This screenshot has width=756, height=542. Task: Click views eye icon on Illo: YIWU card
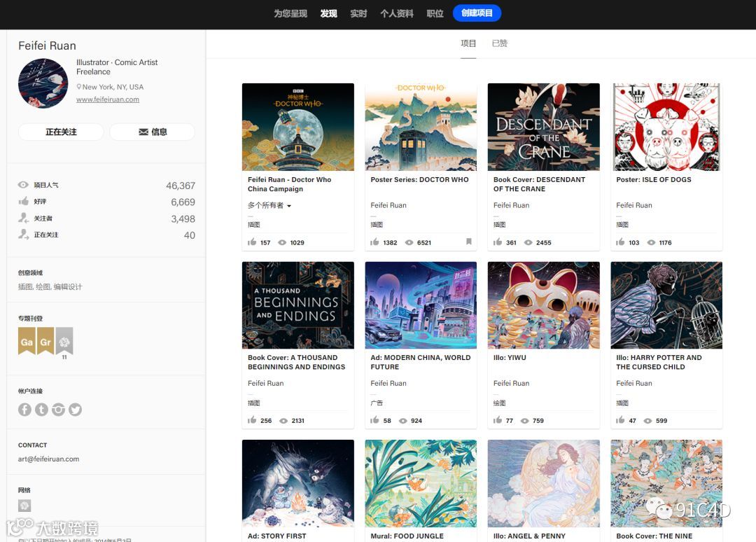tap(524, 420)
